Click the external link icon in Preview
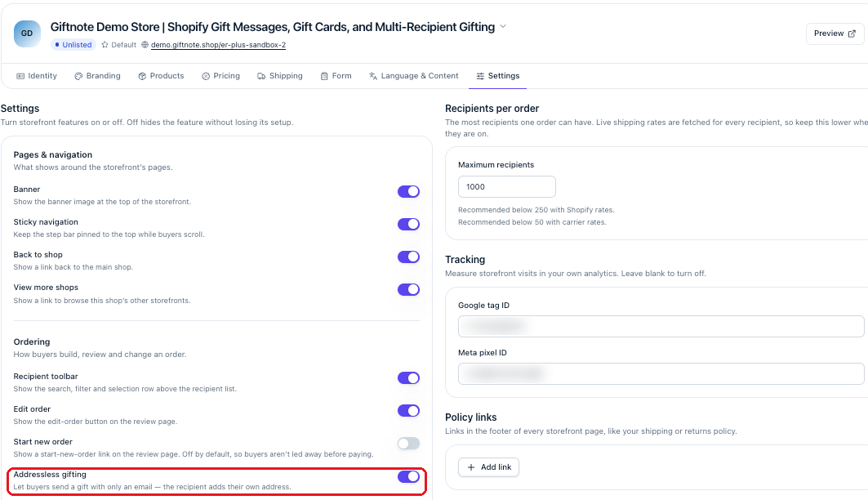Image resolution: width=868 pixels, height=500 pixels. point(852,33)
